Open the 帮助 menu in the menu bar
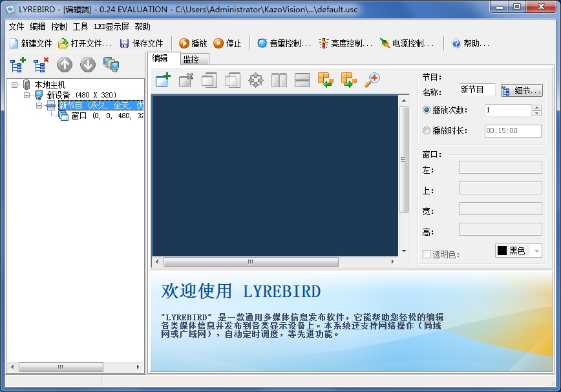The height and width of the screenshot is (392, 561). coord(142,26)
